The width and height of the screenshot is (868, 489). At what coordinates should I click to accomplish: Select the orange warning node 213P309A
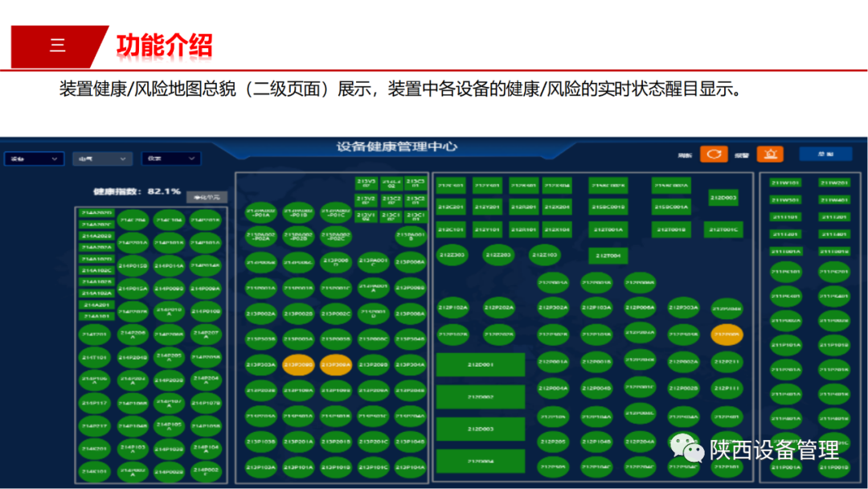pyautogui.click(x=335, y=365)
